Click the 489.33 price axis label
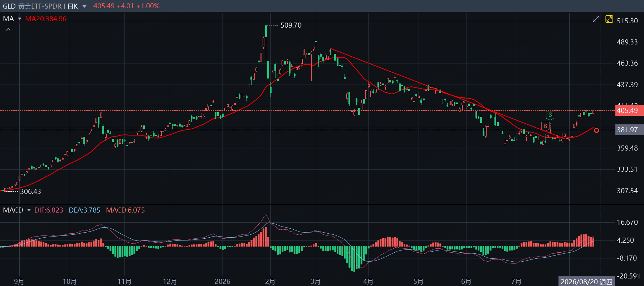The width and height of the screenshot is (644, 286). (627, 42)
